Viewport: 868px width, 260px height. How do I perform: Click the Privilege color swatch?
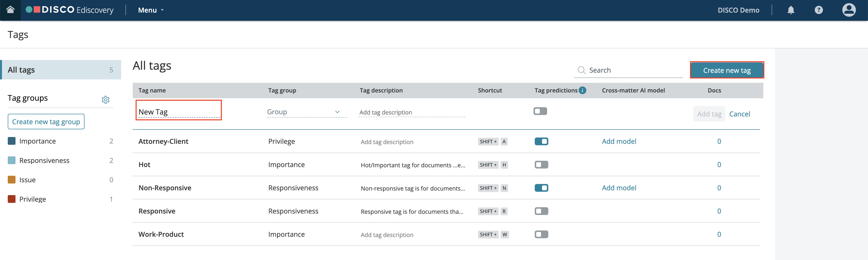point(11,199)
